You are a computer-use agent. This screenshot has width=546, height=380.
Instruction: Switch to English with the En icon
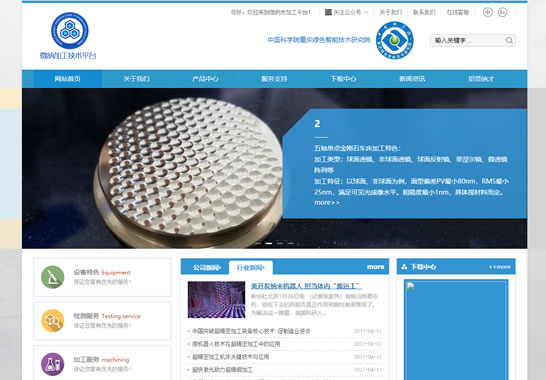pyautogui.click(x=502, y=12)
